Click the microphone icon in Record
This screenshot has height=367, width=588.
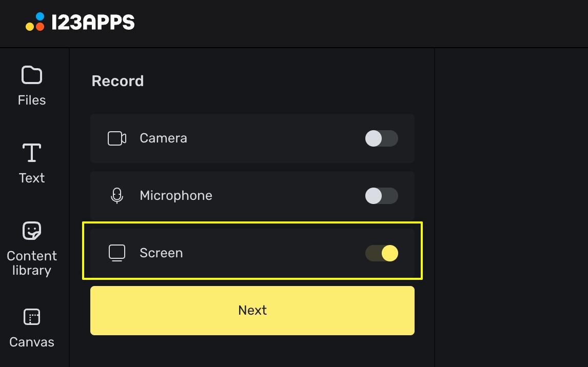(117, 195)
